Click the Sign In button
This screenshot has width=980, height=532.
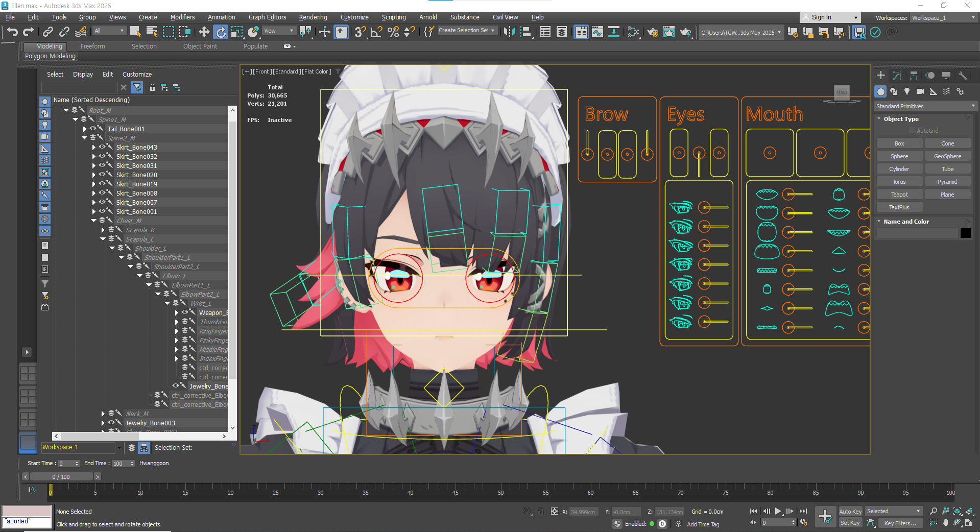point(830,17)
